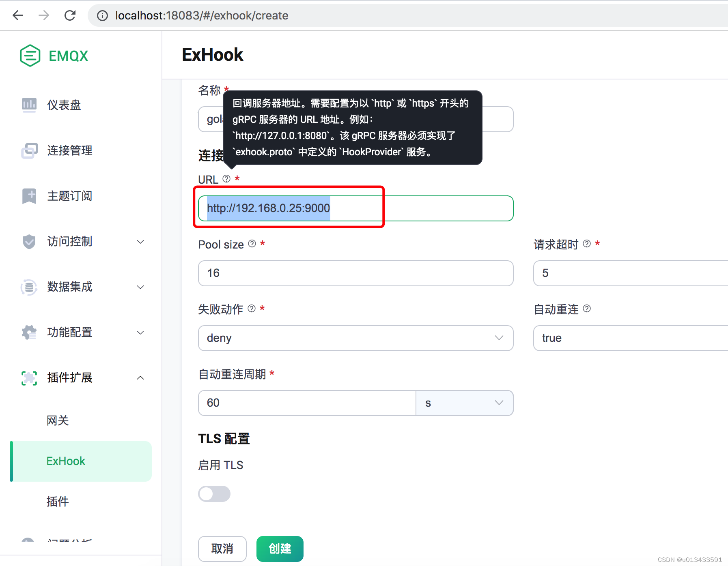
Task: Switch to the ExHook sidebar entry
Action: (x=66, y=461)
